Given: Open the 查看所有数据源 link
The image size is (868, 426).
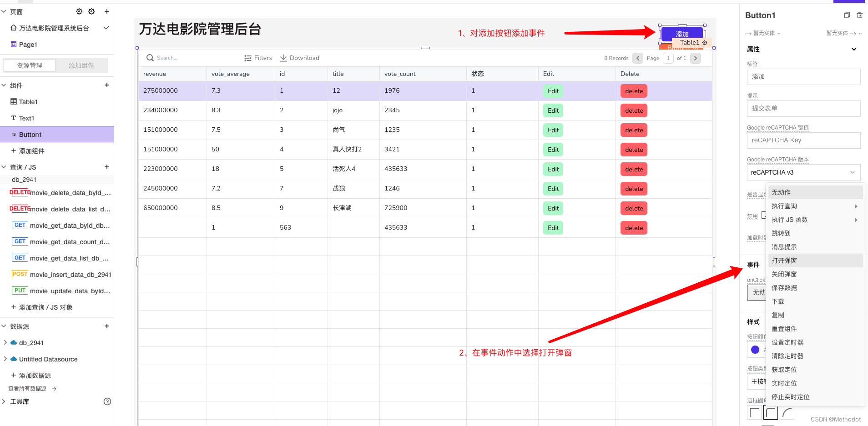Looking at the screenshot, I should pyautogui.click(x=32, y=389).
